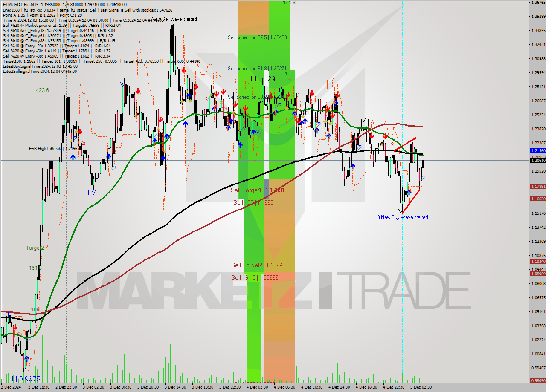Click the '3 Dec 02:30' time axis label

(93, 388)
